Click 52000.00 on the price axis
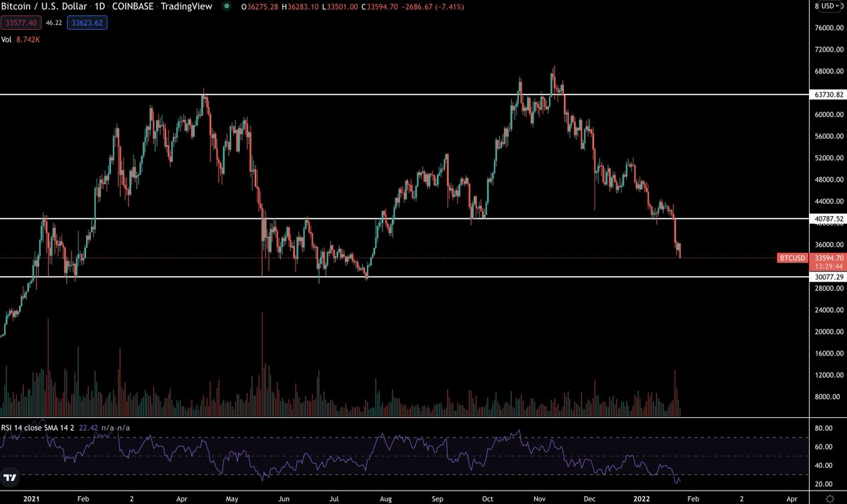Screen dimensions: 847x504 (x=828, y=158)
